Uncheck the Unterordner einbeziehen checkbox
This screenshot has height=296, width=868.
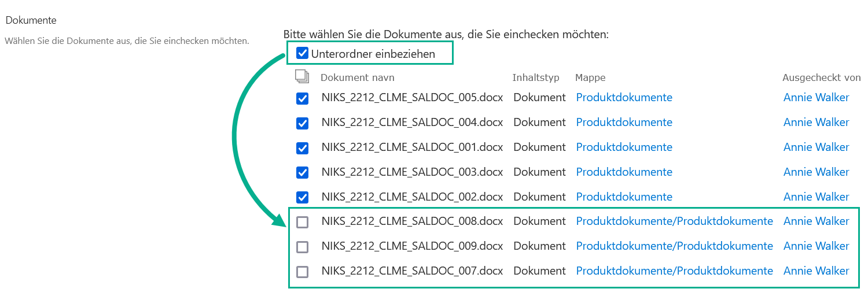pyautogui.click(x=302, y=54)
